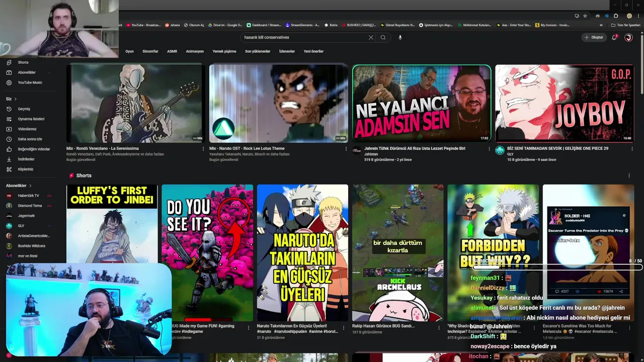Open options menu for Naruto OST mix
This screenshot has height=362, width=644.
click(346, 149)
